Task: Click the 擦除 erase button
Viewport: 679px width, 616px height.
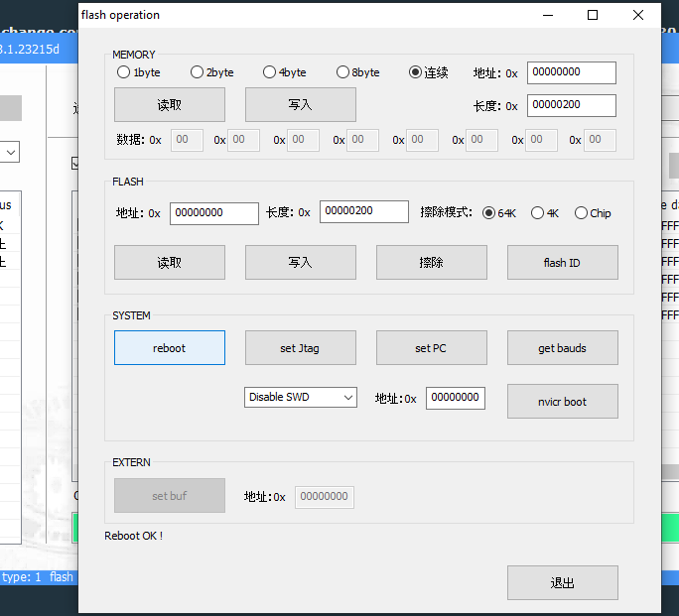Action: [431, 263]
